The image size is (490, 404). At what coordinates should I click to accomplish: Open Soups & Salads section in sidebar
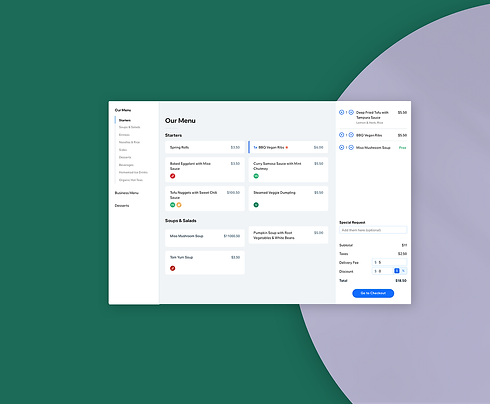[129, 127]
